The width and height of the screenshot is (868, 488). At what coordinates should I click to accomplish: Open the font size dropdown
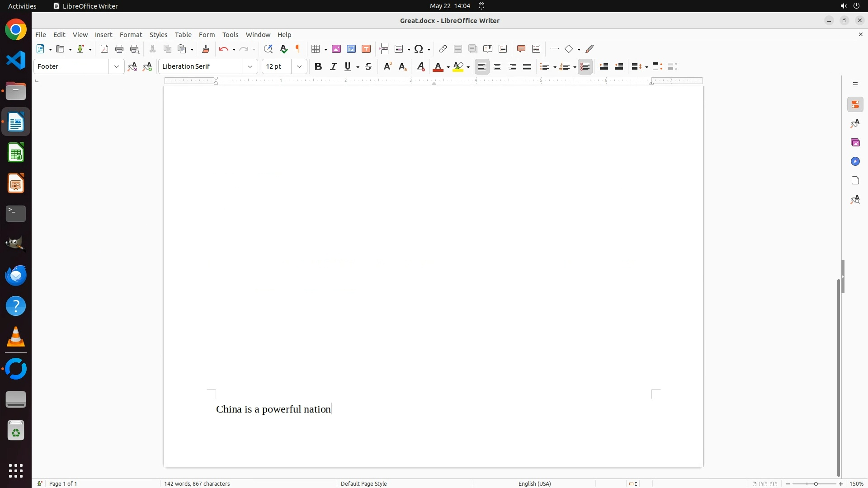coord(299,66)
